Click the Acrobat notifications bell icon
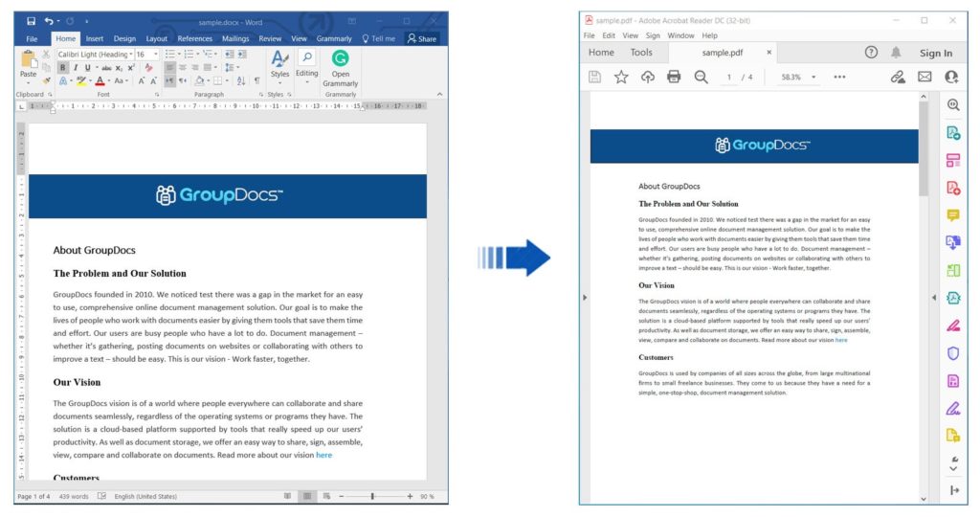 (x=896, y=53)
